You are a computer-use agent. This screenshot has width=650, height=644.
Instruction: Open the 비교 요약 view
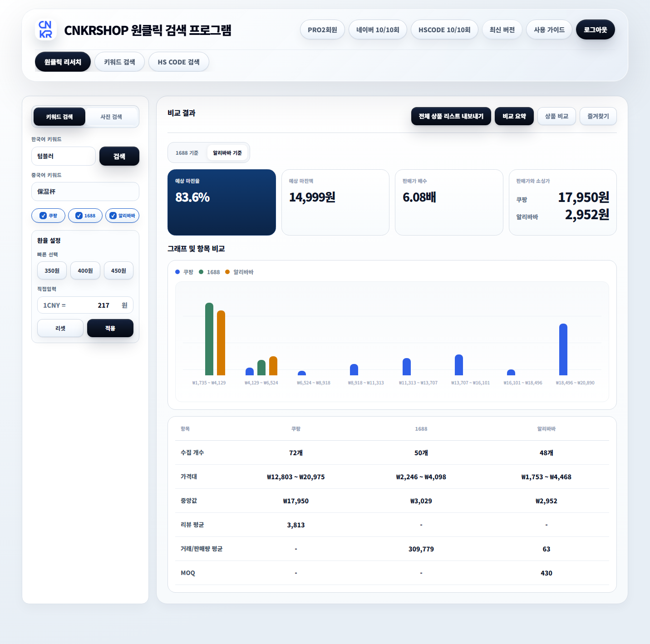point(514,116)
